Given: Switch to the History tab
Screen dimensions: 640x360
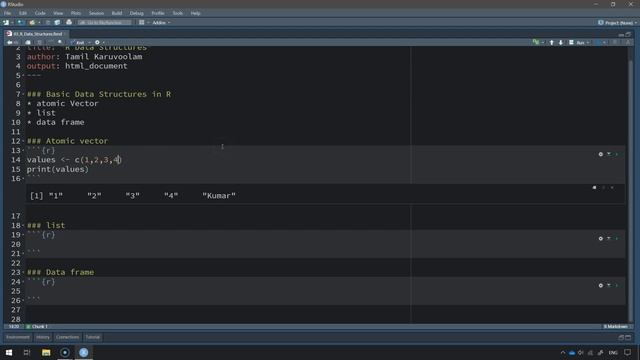Looking at the screenshot, I should pos(42,337).
